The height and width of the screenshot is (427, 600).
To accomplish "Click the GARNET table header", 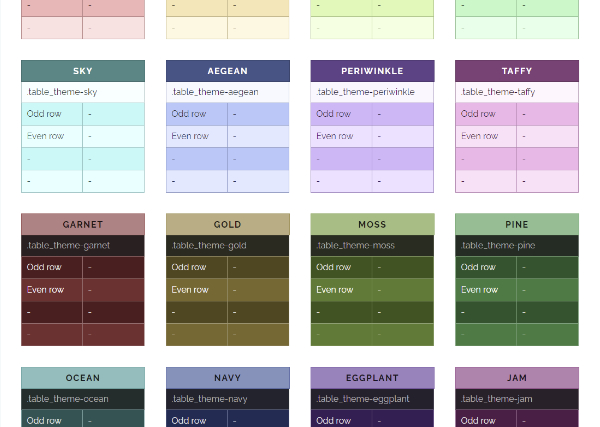I will pos(83,225).
